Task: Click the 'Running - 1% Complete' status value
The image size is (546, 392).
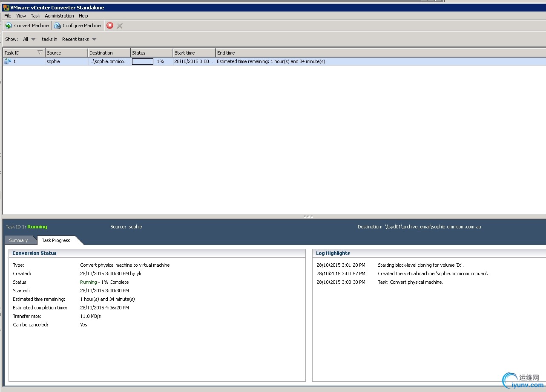Action: (x=104, y=282)
